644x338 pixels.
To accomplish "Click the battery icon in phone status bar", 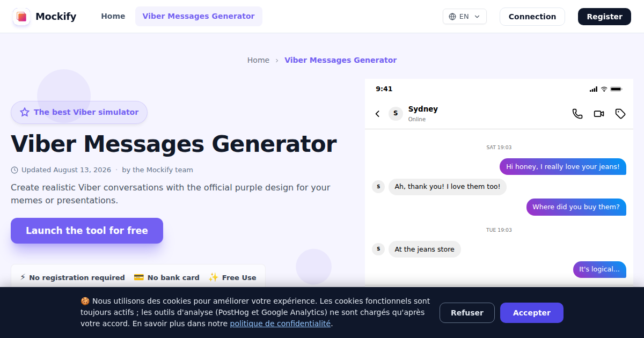I will pos(616,89).
